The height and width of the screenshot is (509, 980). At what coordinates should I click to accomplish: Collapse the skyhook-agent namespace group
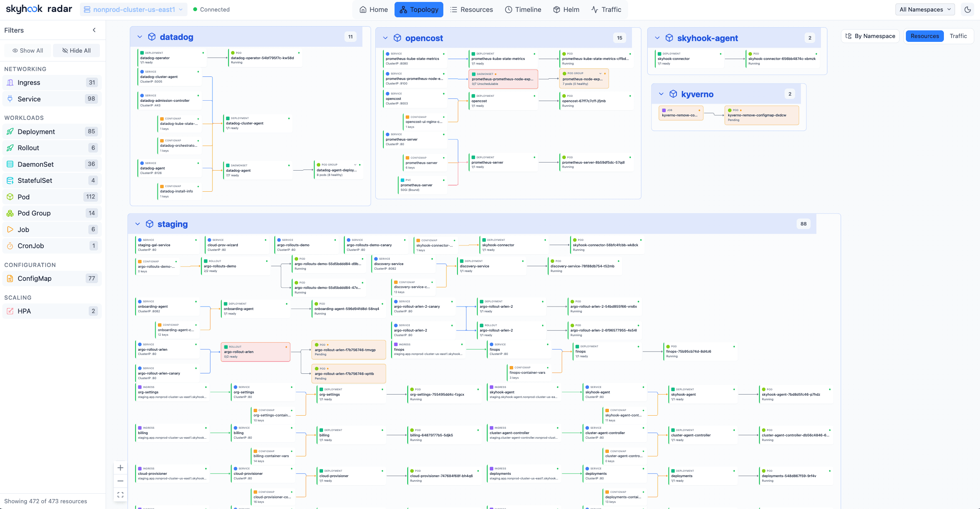pyautogui.click(x=657, y=38)
